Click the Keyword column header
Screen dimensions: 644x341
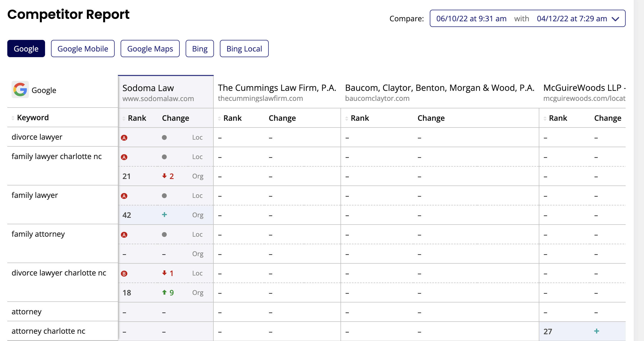coord(33,118)
